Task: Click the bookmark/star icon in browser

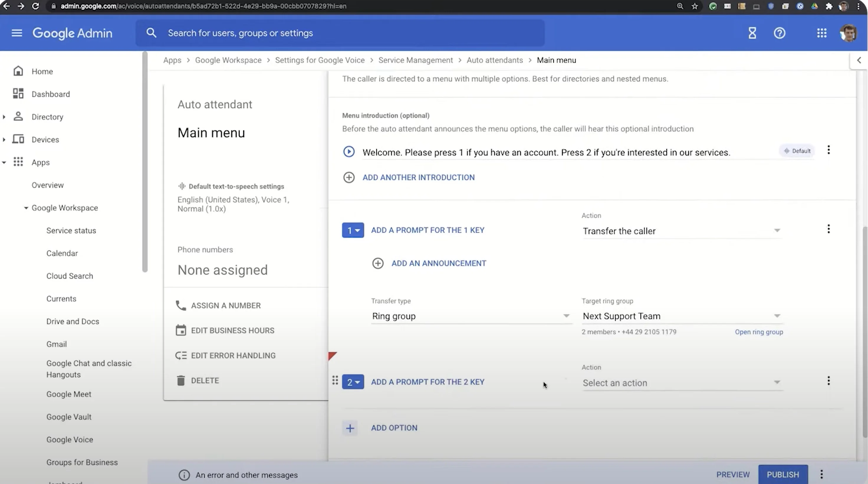Action: 693,5
